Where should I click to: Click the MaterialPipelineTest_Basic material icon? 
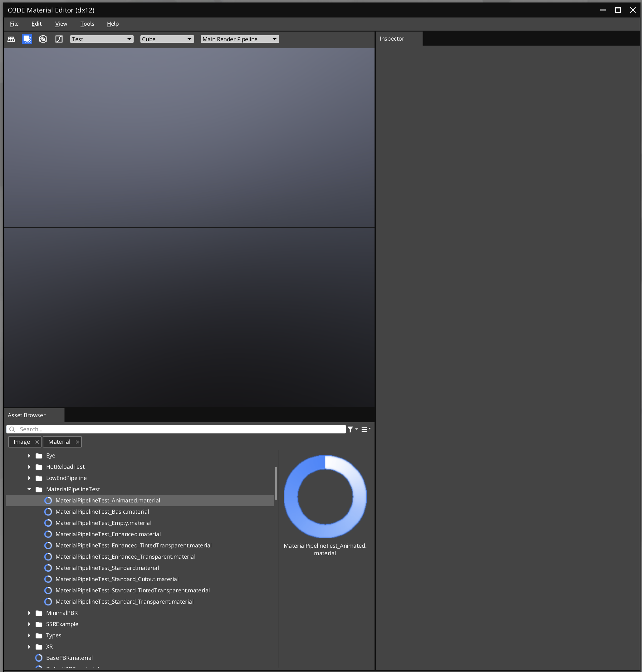coord(48,511)
